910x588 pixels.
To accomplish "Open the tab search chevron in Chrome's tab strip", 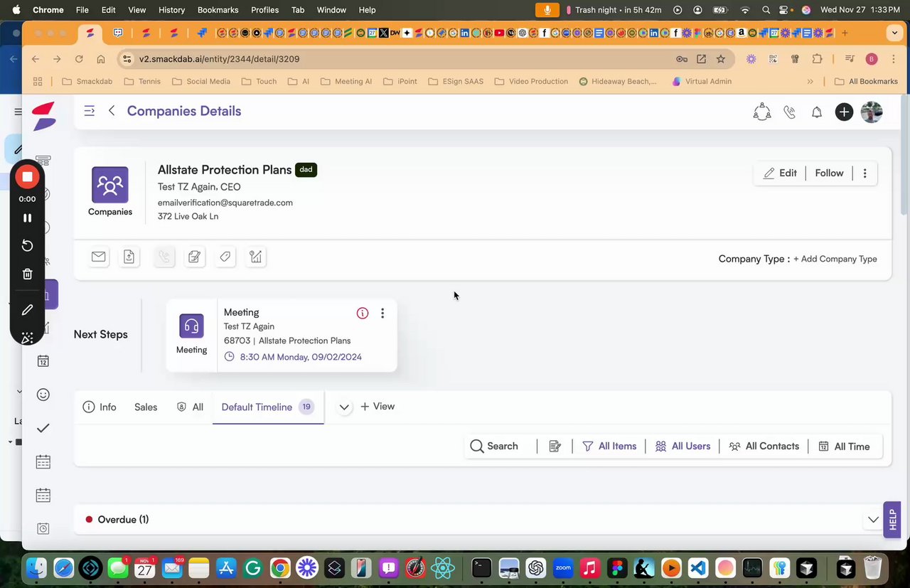I will [x=894, y=33].
